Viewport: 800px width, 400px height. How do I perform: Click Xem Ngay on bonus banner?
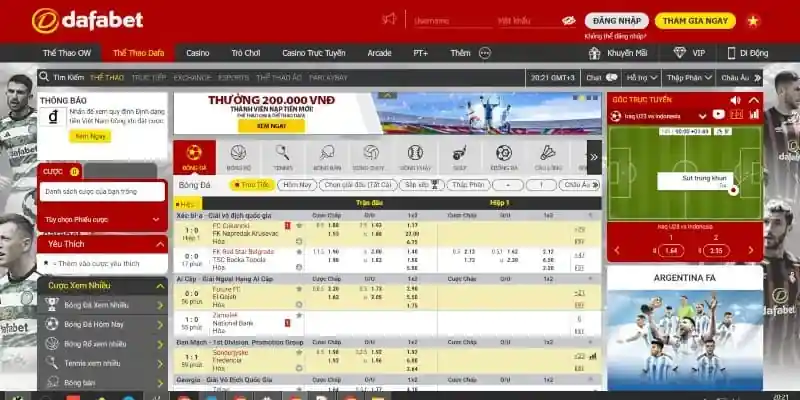(x=271, y=126)
